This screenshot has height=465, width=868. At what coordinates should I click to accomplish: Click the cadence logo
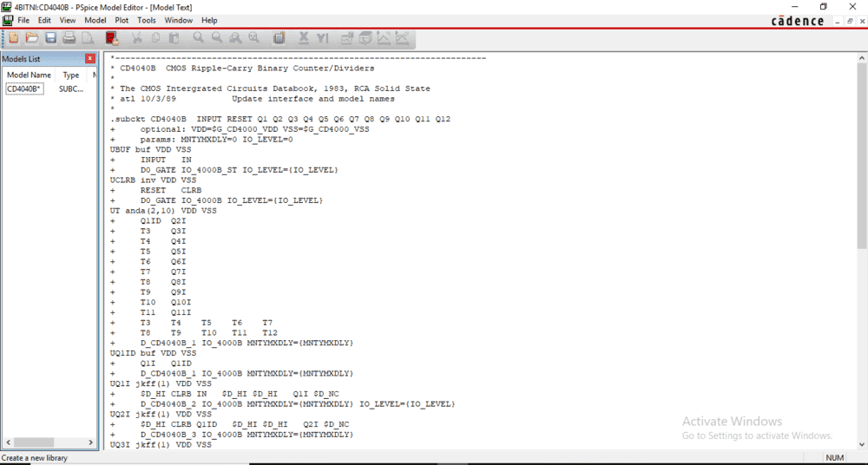[x=798, y=21]
